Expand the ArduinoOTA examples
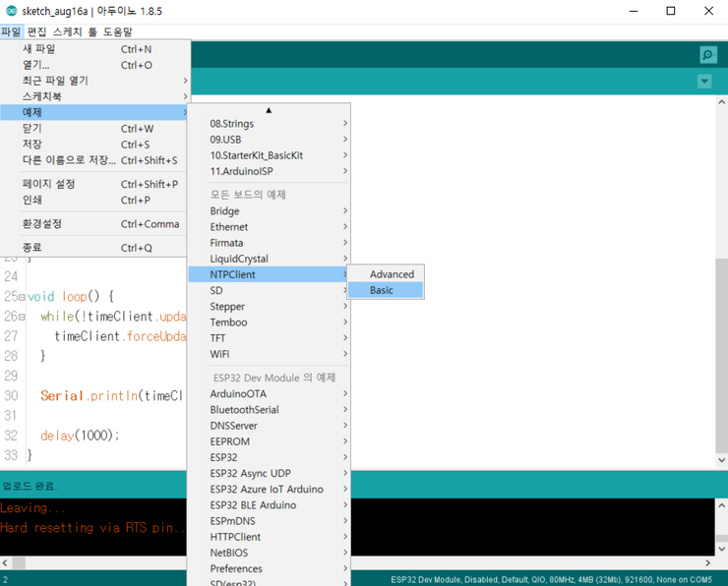 point(269,394)
